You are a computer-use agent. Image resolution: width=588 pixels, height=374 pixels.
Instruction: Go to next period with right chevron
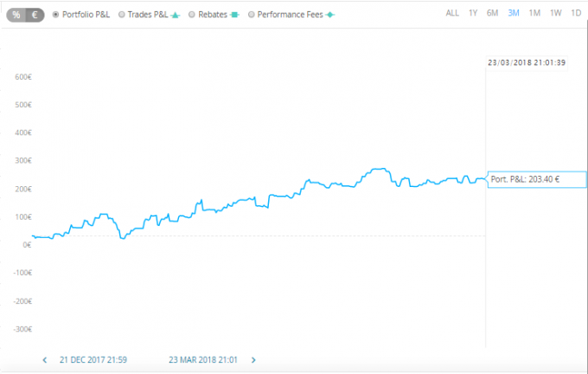tap(253, 360)
